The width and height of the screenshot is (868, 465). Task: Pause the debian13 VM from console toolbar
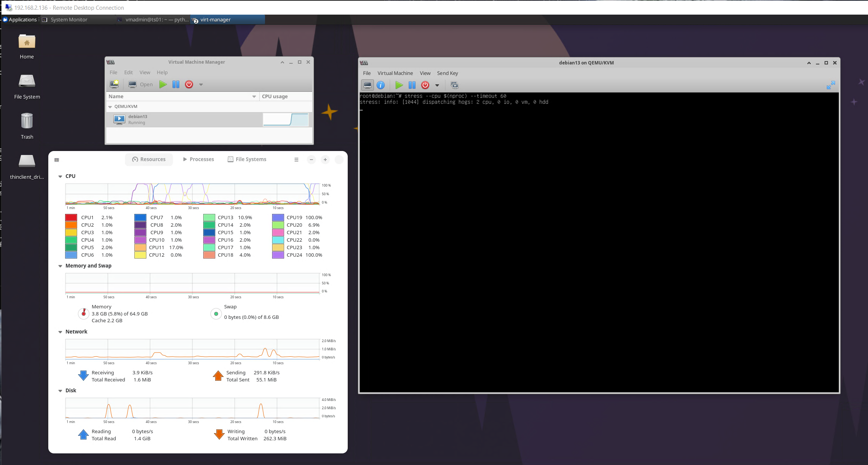tap(412, 85)
